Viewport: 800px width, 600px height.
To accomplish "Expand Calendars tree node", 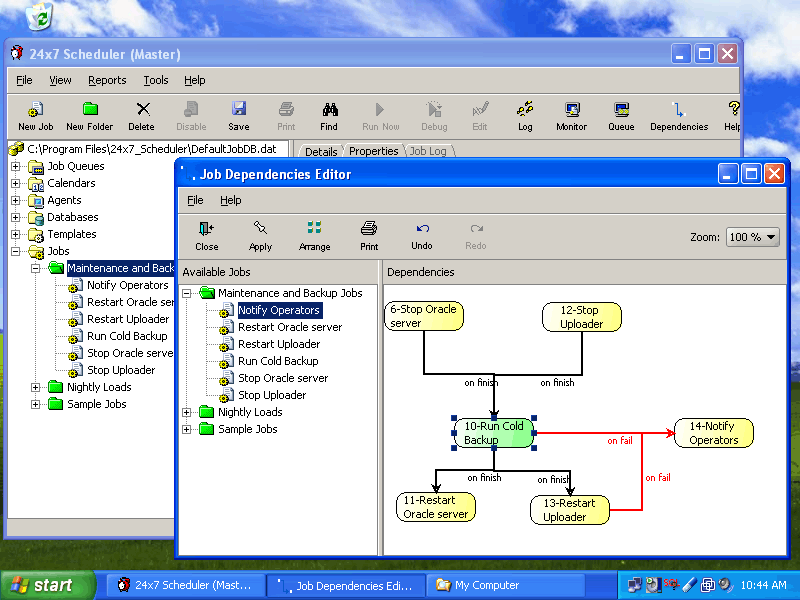I will point(16,183).
